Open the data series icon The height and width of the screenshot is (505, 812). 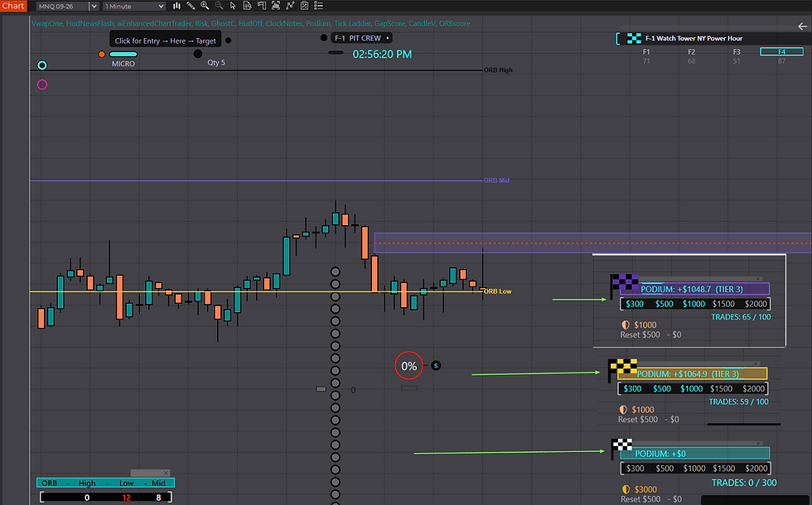pyautogui.click(x=276, y=6)
